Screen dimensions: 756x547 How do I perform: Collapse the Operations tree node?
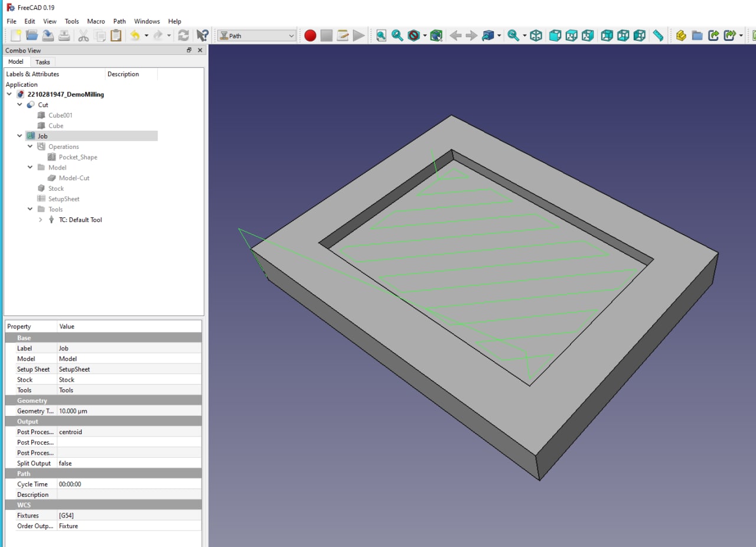pos(31,146)
